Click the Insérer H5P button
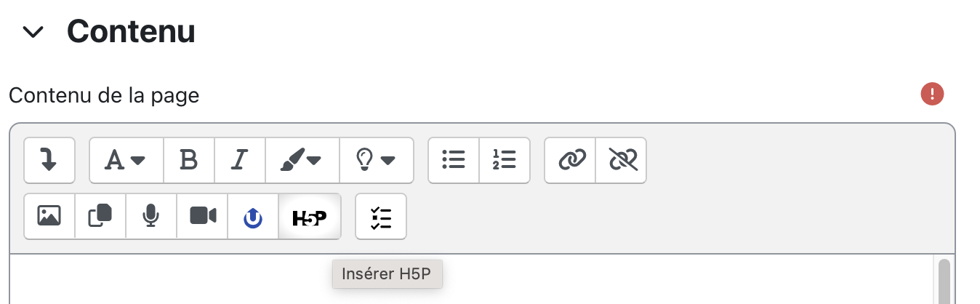The width and height of the screenshot is (980, 304). point(309,216)
